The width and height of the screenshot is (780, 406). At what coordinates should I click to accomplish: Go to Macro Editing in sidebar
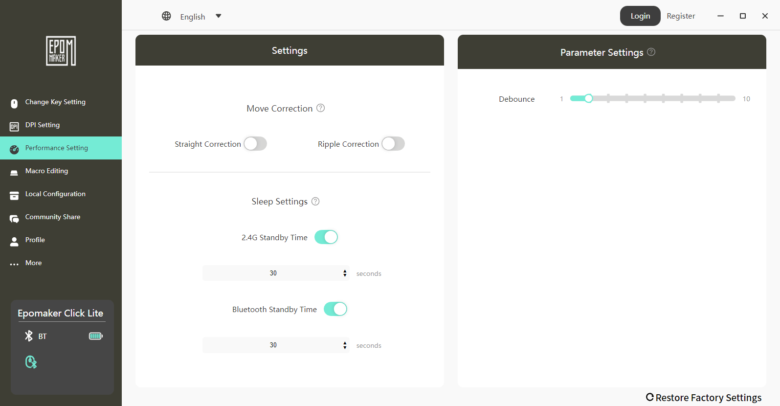tap(46, 171)
